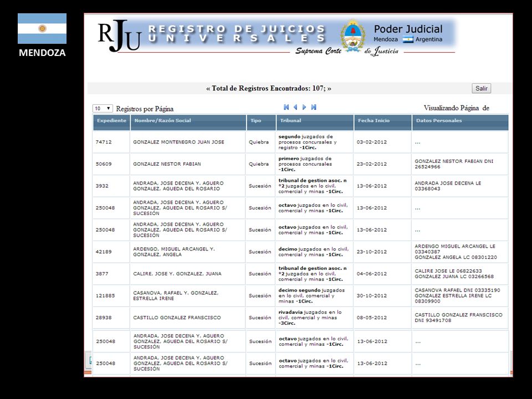The image size is (532, 399).
Task: Click date 08-05-2012 cell
Action: [382, 318]
